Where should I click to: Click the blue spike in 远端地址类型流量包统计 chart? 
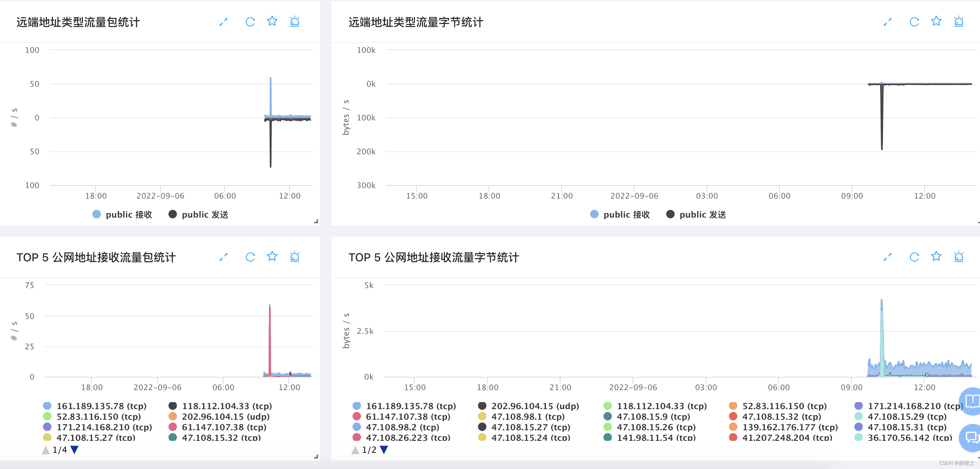(270, 91)
